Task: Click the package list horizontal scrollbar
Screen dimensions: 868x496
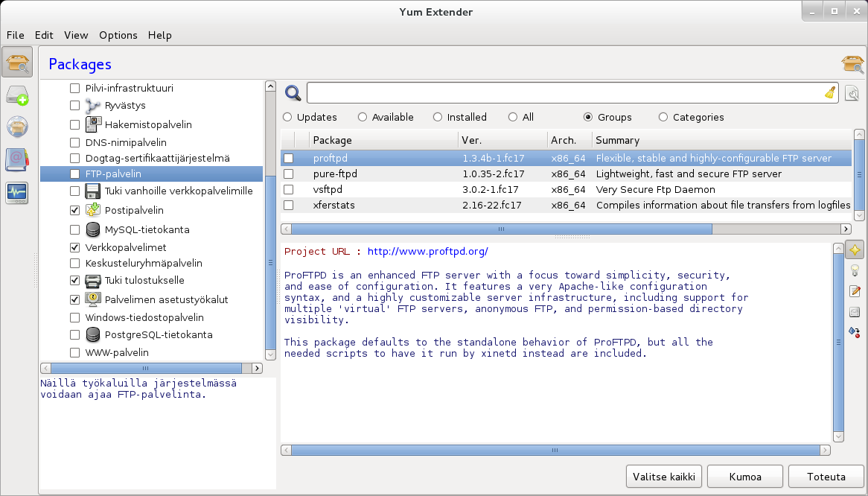Action: pyautogui.click(x=500, y=229)
